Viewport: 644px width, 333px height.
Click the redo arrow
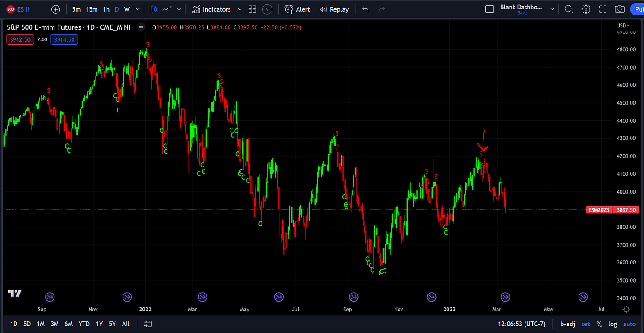(x=382, y=9)
